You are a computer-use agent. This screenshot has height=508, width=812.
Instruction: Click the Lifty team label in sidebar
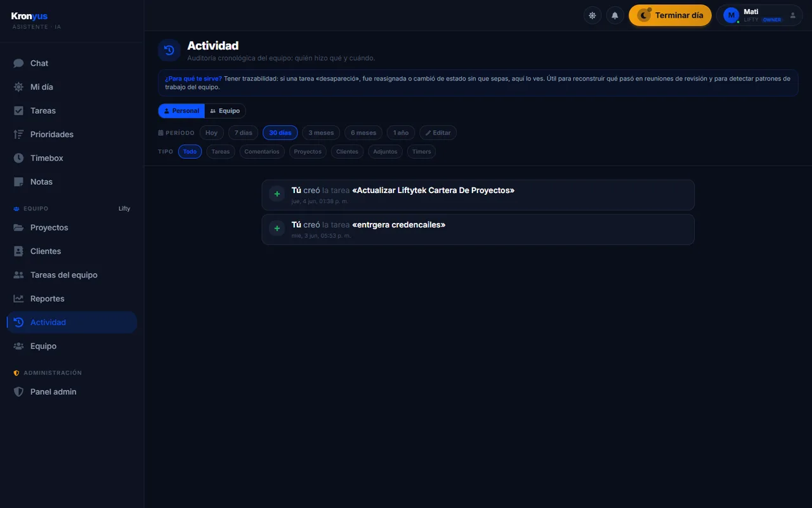(124, 208)
